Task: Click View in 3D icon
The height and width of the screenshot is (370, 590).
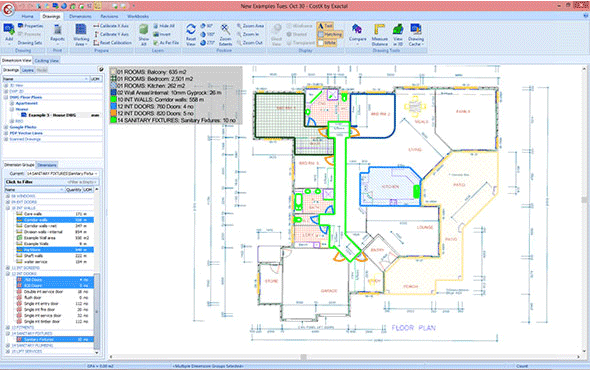Action: click(398, 34)
